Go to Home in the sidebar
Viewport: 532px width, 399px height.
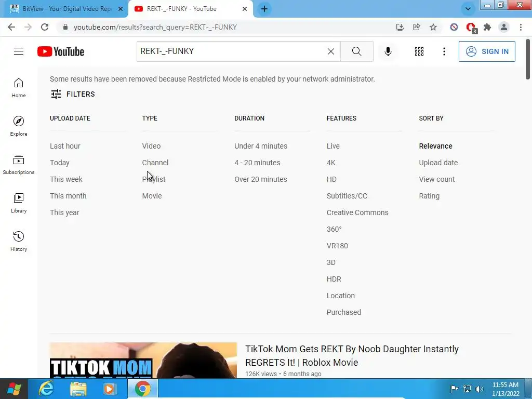pyautogui.click(x=19, y=88)
